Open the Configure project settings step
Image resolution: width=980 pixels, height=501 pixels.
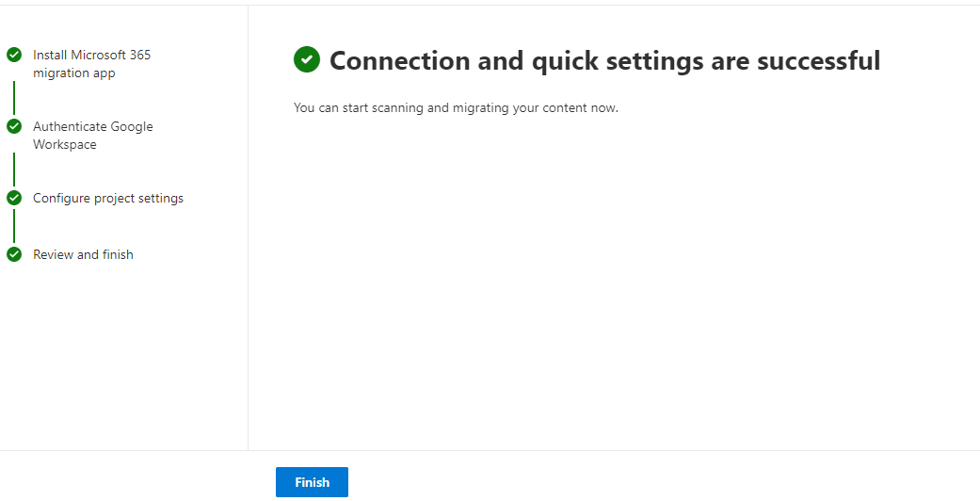(x=108, y=199)
